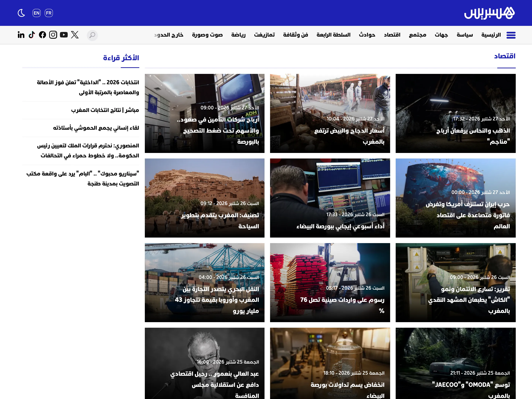Open تقرير: تسارع الائتمان ونمو الكاش card
Image resolution: width=532 pixels, height=399 pixels.
(x=456, y=283)
